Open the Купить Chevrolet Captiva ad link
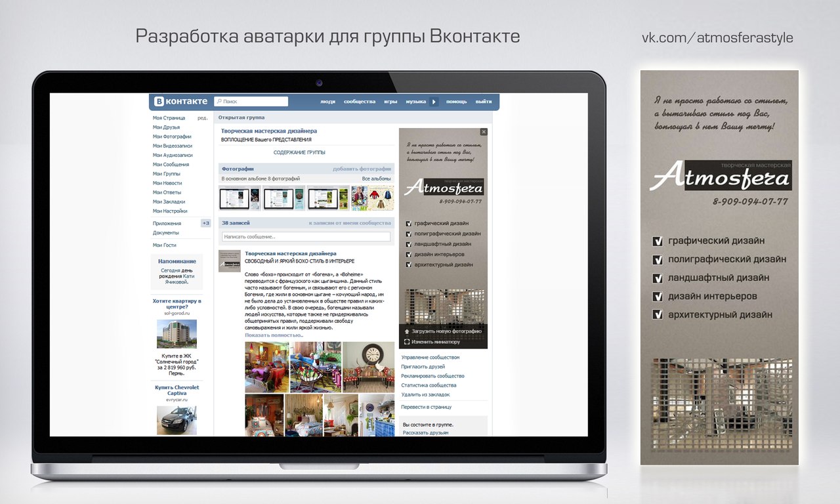 (177, 390)
